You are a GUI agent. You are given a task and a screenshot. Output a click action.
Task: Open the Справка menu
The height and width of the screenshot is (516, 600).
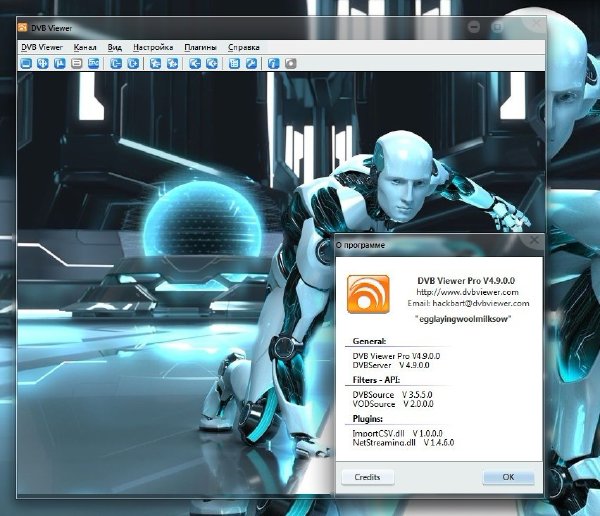244,47
